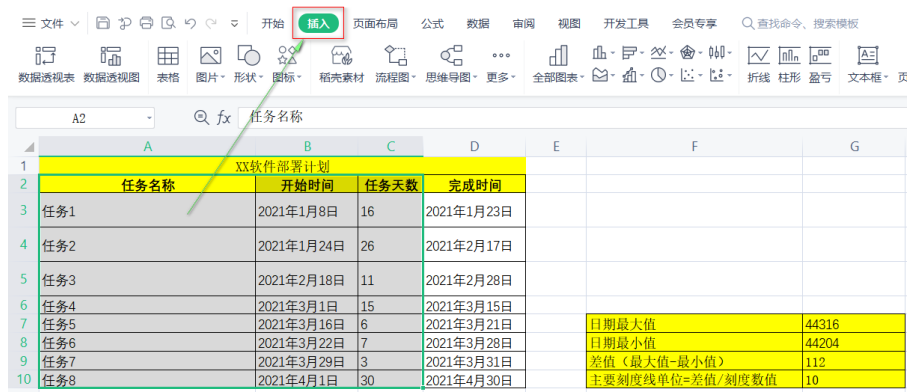Click the 盈亏 win-loss sparkline icon
The width and height of the screenshot is (911, 392).
click(820, 64)
